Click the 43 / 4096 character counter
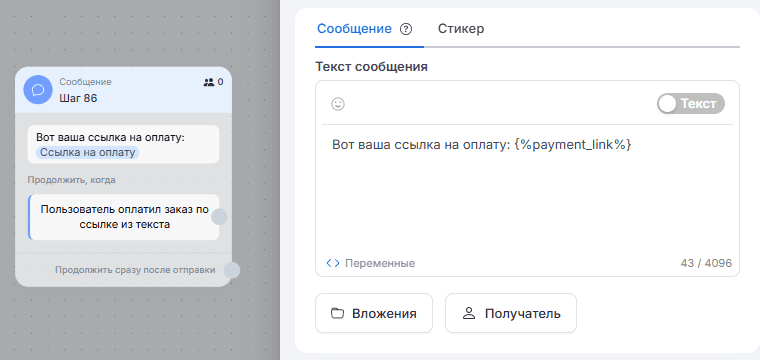The image size is (760, 360). tap(706, 263)
